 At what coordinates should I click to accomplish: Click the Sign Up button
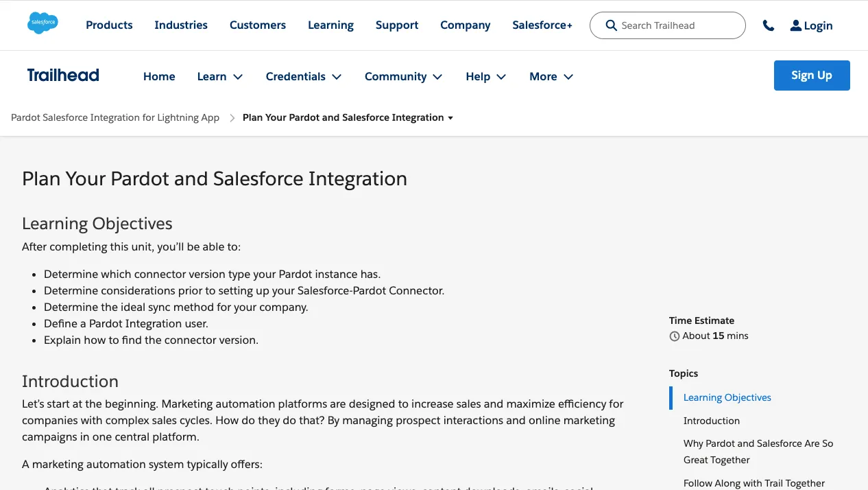812,75
